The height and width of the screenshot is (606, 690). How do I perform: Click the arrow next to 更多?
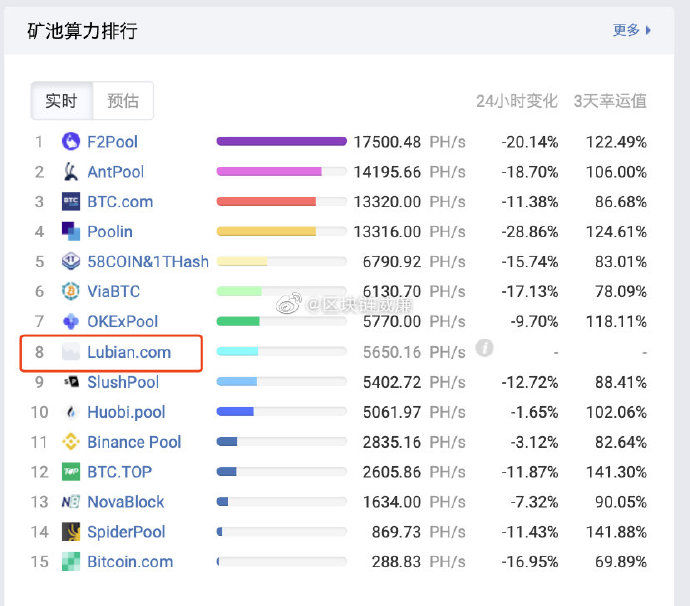(x=648, y=30)
